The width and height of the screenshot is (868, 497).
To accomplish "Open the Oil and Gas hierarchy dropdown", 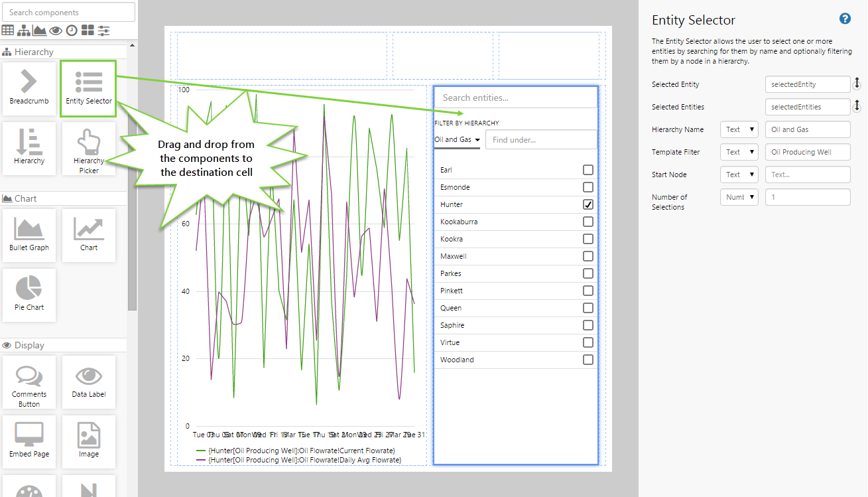I will [457, 140].
